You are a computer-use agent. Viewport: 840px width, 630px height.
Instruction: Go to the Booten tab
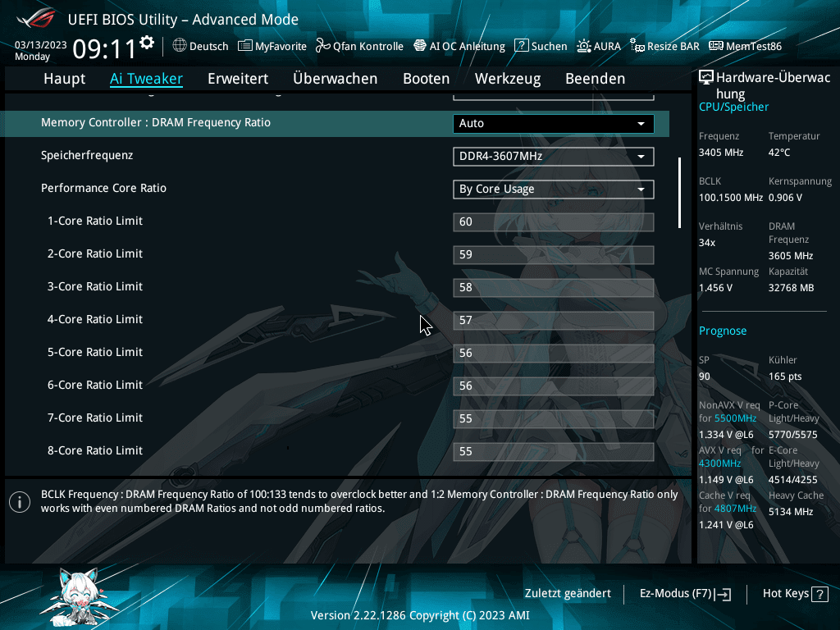426,79
